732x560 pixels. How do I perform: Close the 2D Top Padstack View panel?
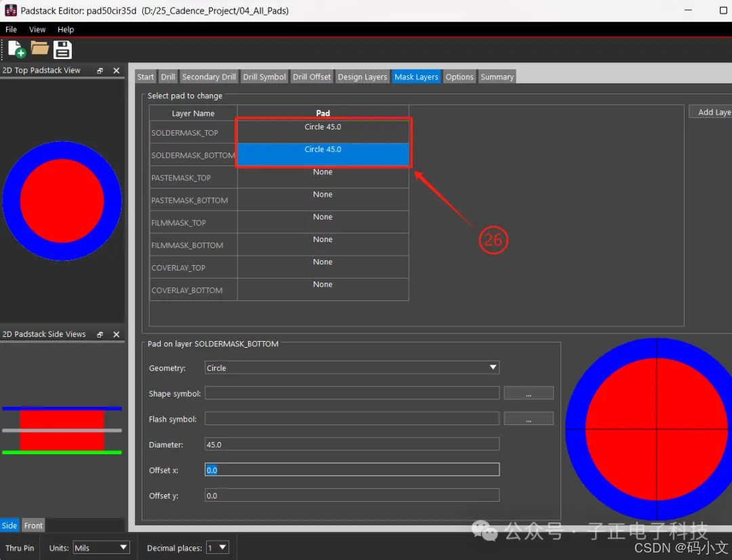(x=117, y=71)
